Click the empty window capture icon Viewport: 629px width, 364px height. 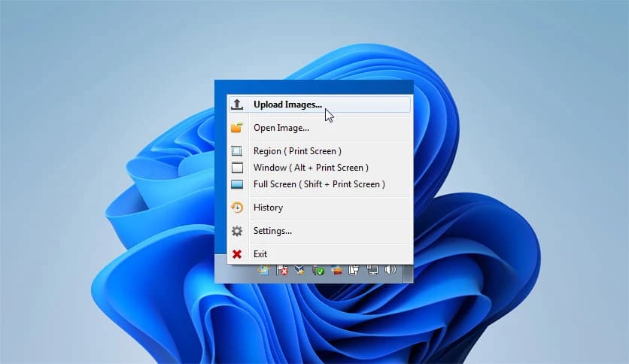pyautogui.click(x=237, y=168)
